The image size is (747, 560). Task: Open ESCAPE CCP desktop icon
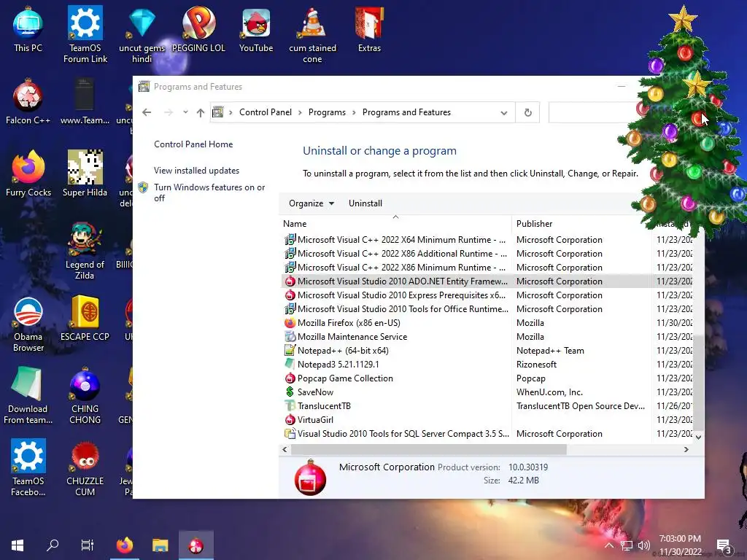coord(85,318)
